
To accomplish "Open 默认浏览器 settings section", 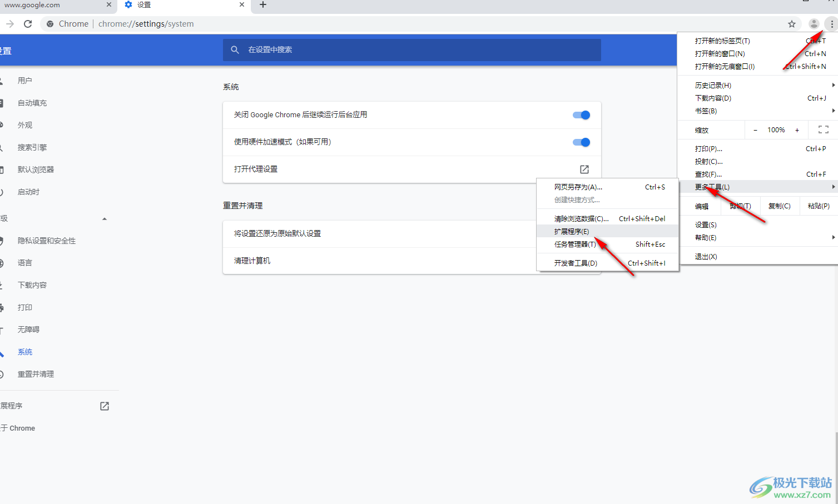I will [x=36, y=169].
